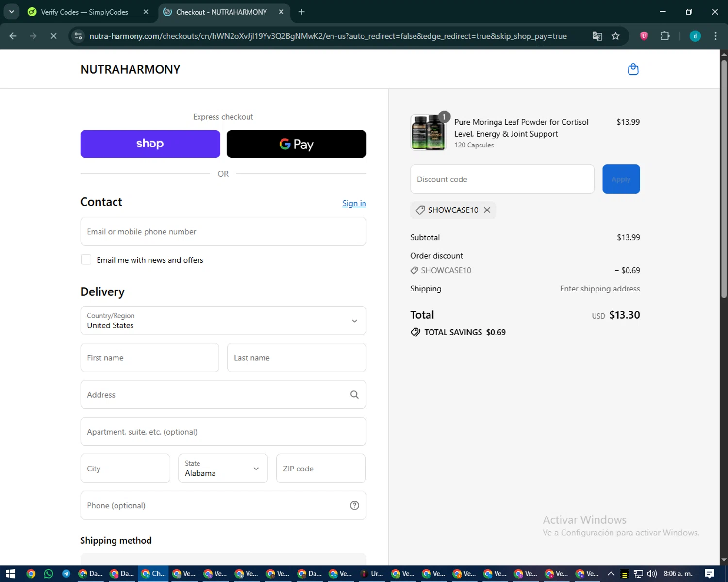Open the network icon in system tray
728x582 pixels.
(x=638, y=574)
